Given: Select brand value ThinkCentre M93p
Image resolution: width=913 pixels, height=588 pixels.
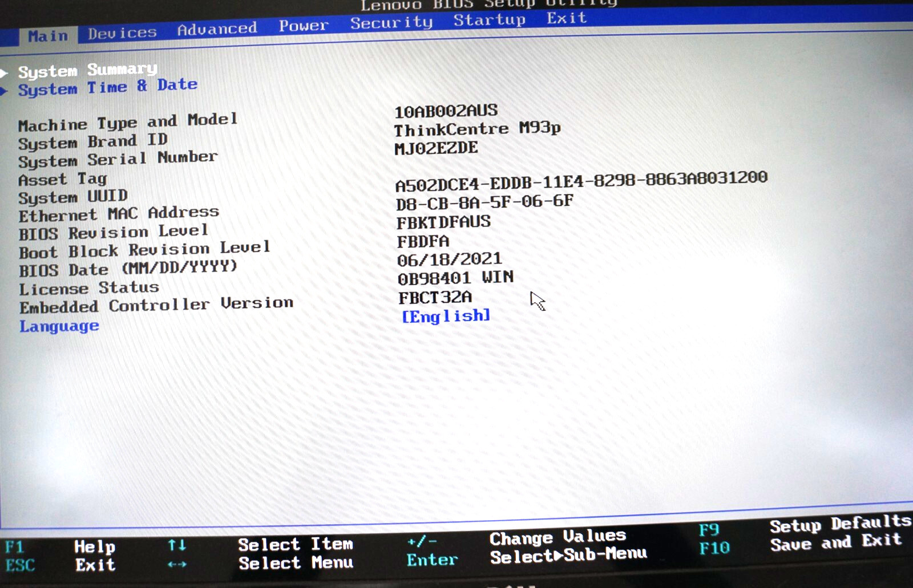Looking at the screenshot, I should (477, 129).
